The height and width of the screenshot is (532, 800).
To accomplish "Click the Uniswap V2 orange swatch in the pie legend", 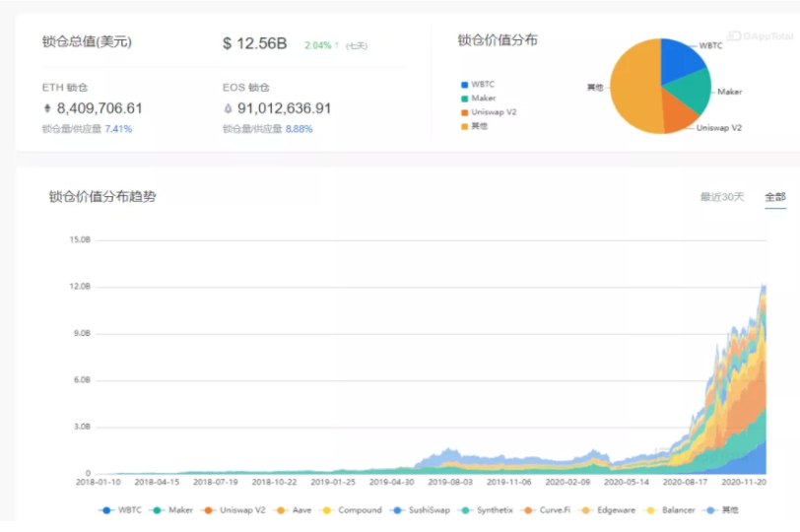I will tap(464, 112).
